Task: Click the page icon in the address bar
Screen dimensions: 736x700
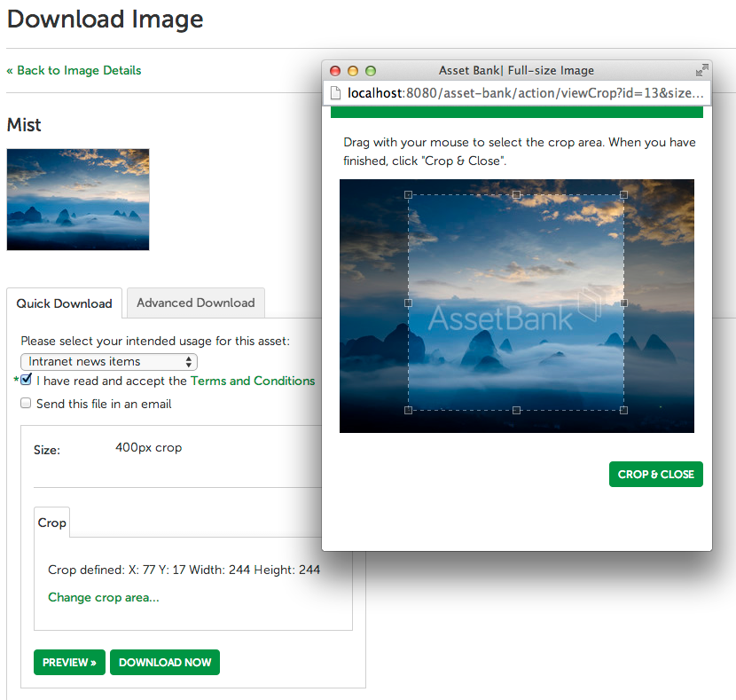Action: click(x=336, y=92)
